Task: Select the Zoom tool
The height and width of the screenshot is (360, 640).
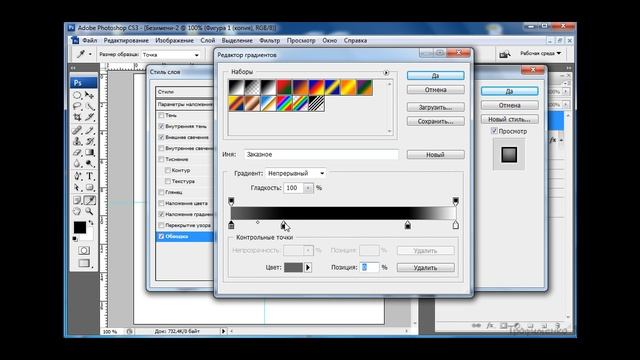Action: point(89,211)
